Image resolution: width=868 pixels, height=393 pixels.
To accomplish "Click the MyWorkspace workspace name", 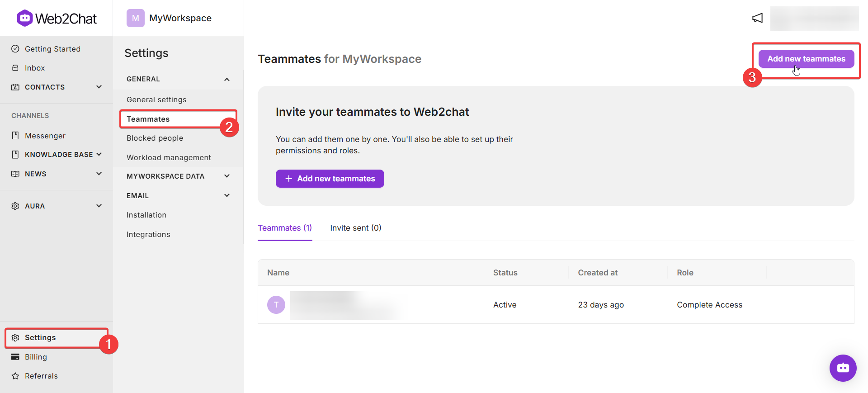I will point(180,18).
